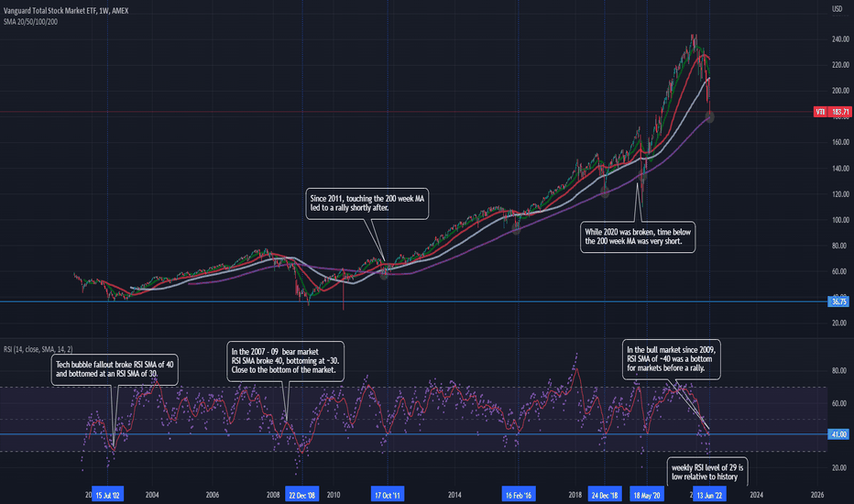
Task: Click the 2014 year label on time axis
Action: coord(454,495)
